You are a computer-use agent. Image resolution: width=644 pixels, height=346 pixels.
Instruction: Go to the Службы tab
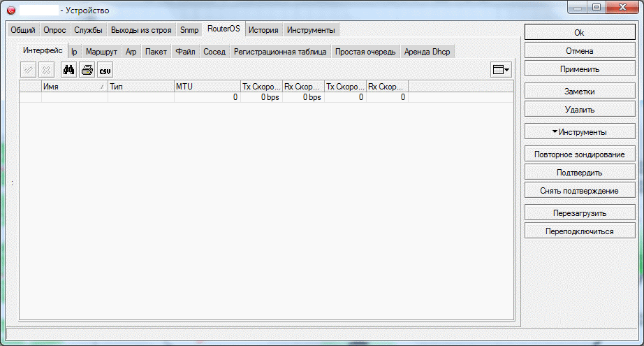(88, 30)
